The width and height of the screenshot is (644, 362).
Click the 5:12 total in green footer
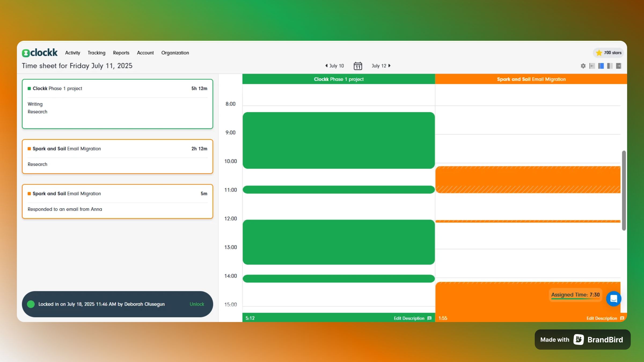coord(250,318)
